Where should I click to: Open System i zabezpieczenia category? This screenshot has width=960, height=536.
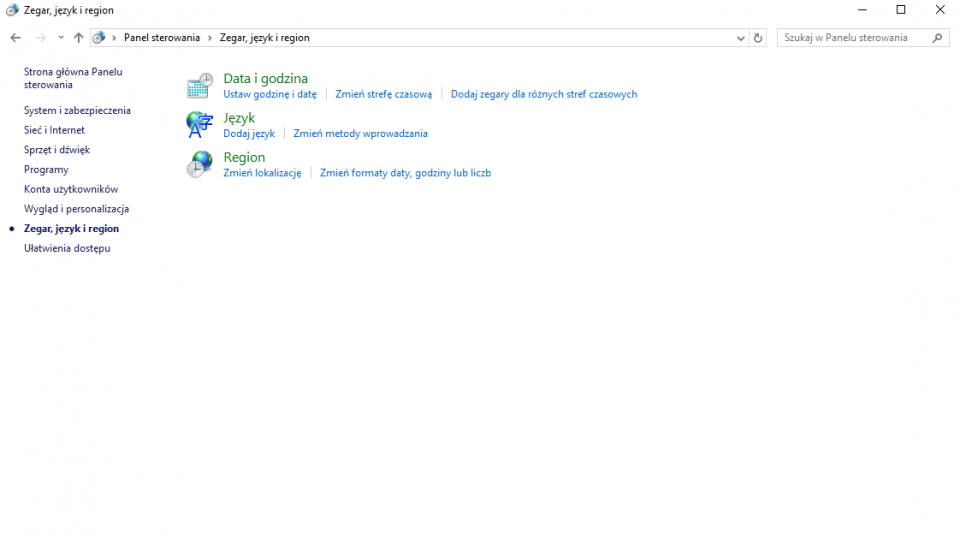tap(77, 110)
